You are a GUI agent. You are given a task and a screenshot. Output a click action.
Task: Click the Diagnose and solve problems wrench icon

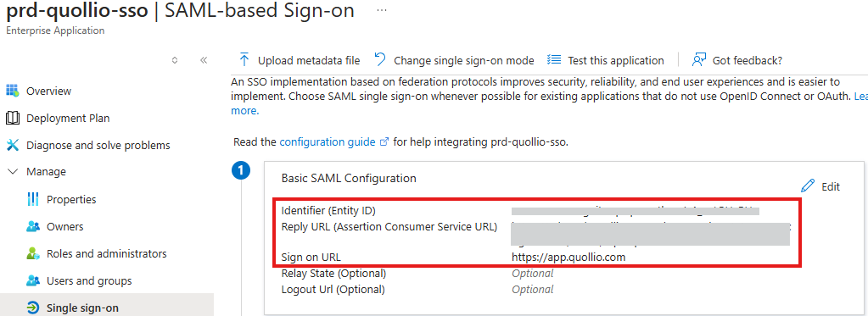(x=12, y=146)
